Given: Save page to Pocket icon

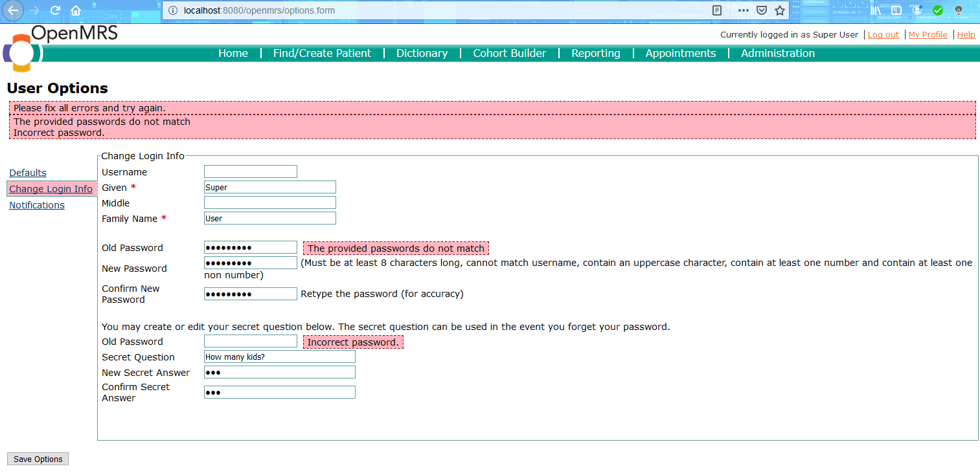Looking at the screenshot, I should pyautogui.click(x=762, y=10).
